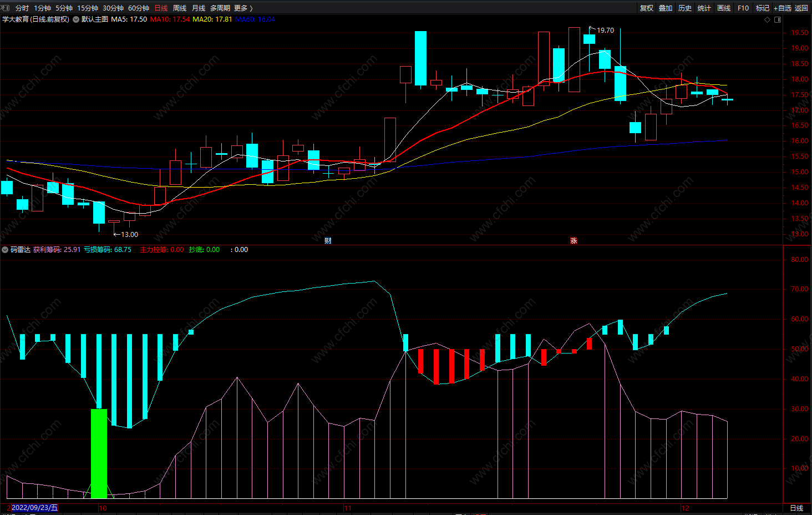The image size is (812, 515).
Task: Open the 统计 statistics button
Action: [704, 8]
